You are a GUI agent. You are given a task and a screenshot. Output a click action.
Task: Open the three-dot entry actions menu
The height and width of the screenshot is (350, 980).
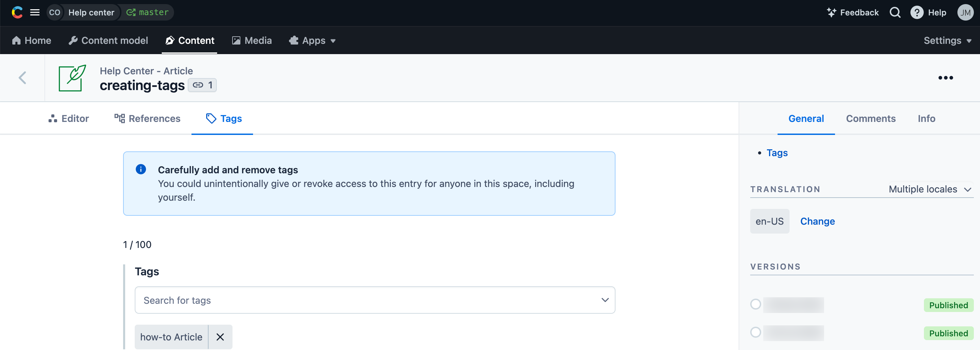[945, 78]
